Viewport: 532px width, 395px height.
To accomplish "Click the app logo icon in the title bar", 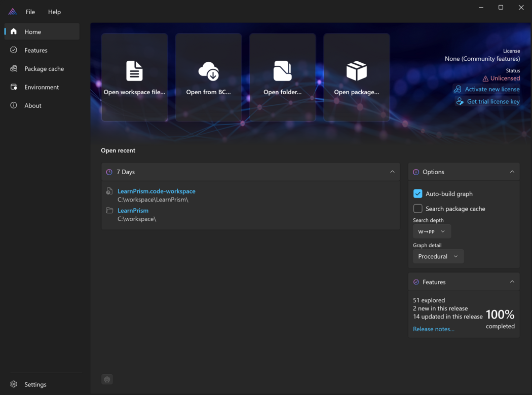I will (13, 12).
